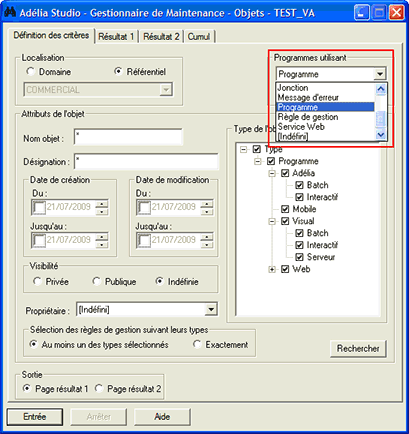Image resolution: width=409 pixels, height=434 pixels.
Task: Uncheck the Mobile checkbox in type tree
Action: point(285,209)
